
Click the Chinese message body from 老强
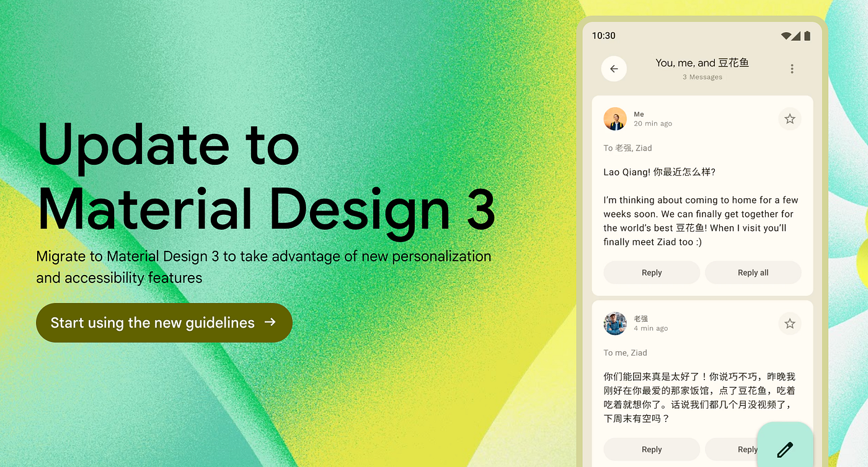699,398
